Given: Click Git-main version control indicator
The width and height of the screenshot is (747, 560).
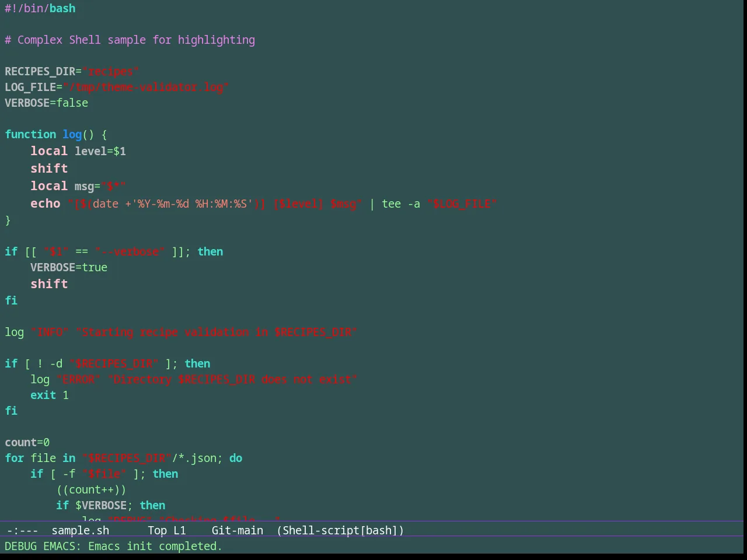Looking at the screenshot, I should (x=237, y=530).
